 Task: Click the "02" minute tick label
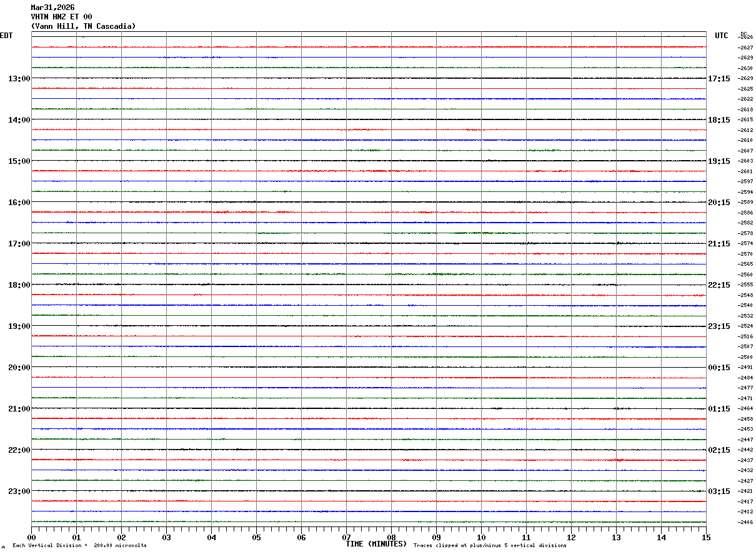[121, 537]
